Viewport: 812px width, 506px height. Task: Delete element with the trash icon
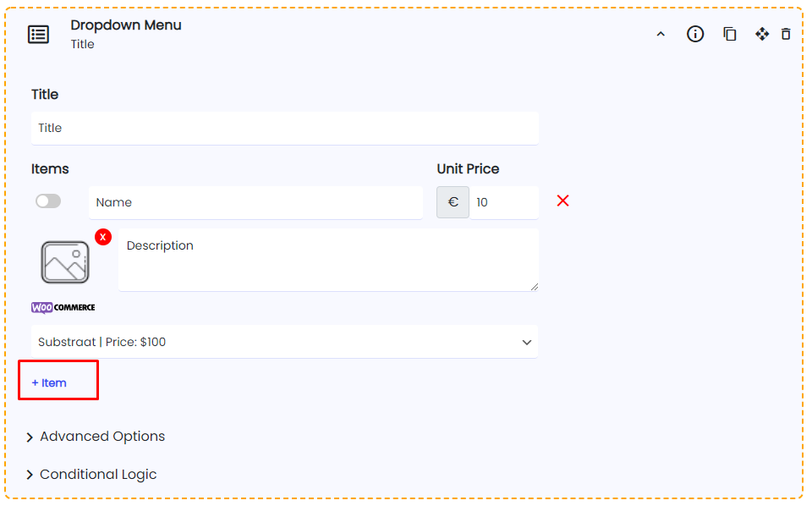(x=786, y=34)
